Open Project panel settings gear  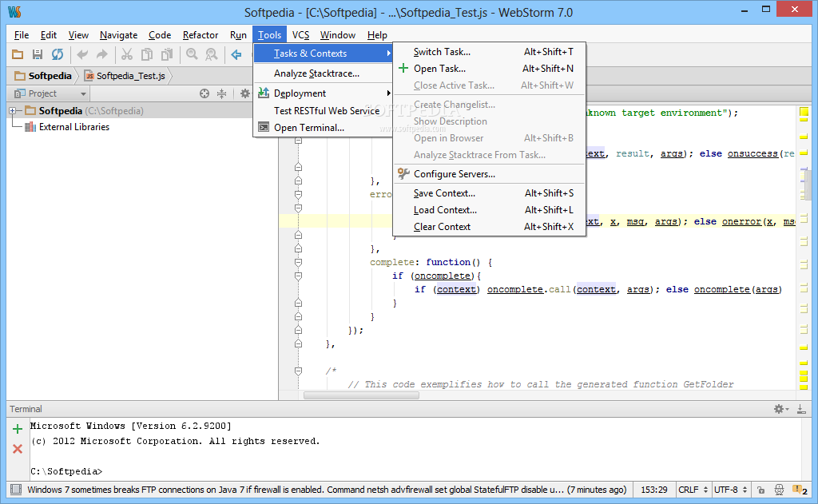click(x=244, y=93)
